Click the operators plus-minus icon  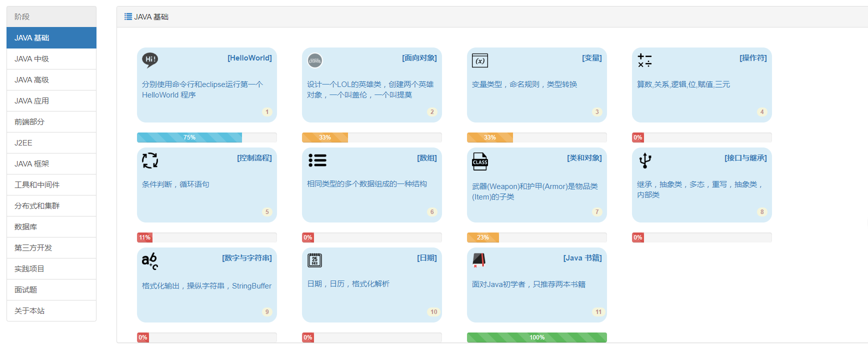(x=645, y=60)
